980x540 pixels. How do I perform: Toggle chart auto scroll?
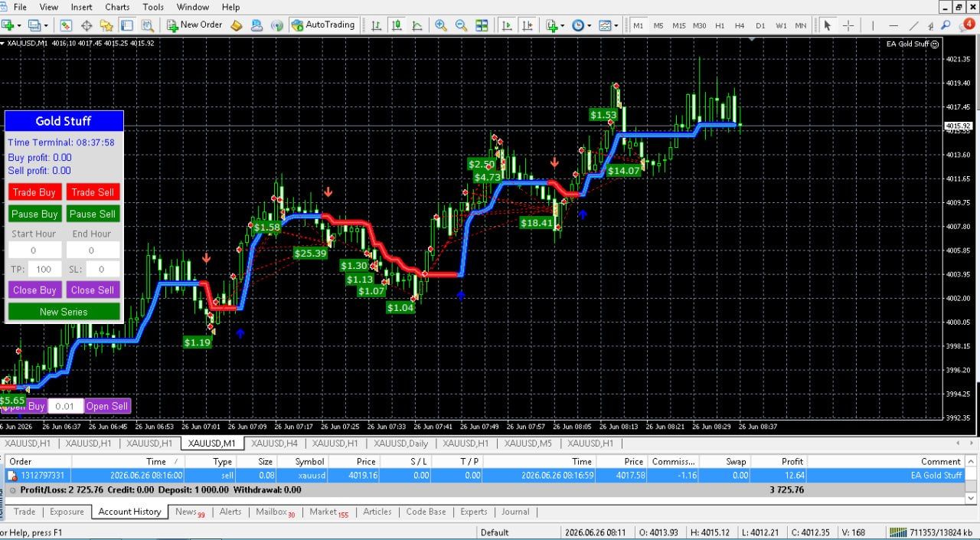[x=507, y=25]
